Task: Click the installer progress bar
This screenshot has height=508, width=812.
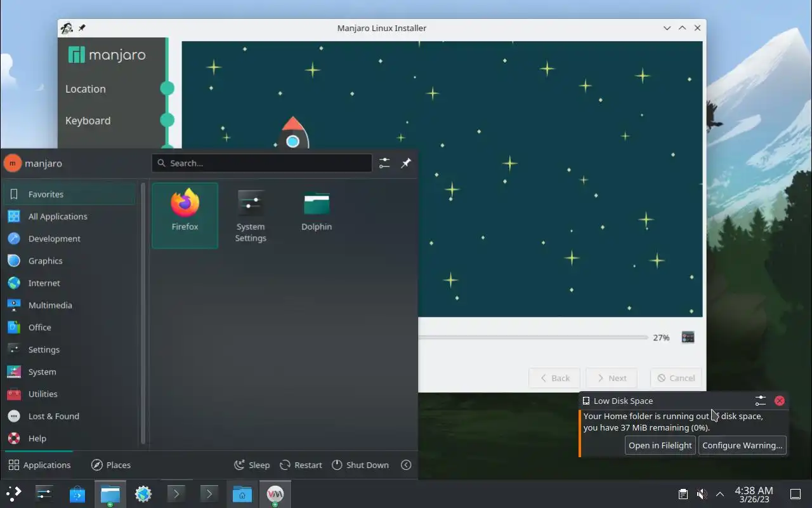Action: click(533, 337)
